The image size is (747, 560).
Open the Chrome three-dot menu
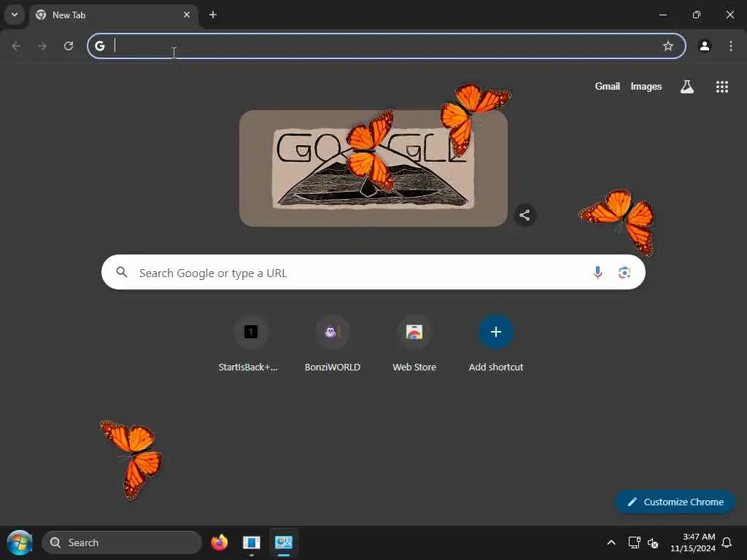[731, 46]
